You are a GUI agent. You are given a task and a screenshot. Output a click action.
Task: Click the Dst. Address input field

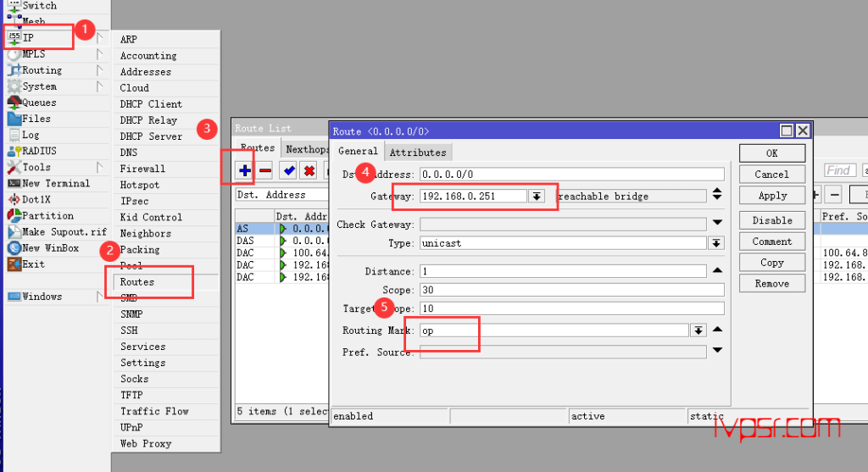[x=571, y=175]
